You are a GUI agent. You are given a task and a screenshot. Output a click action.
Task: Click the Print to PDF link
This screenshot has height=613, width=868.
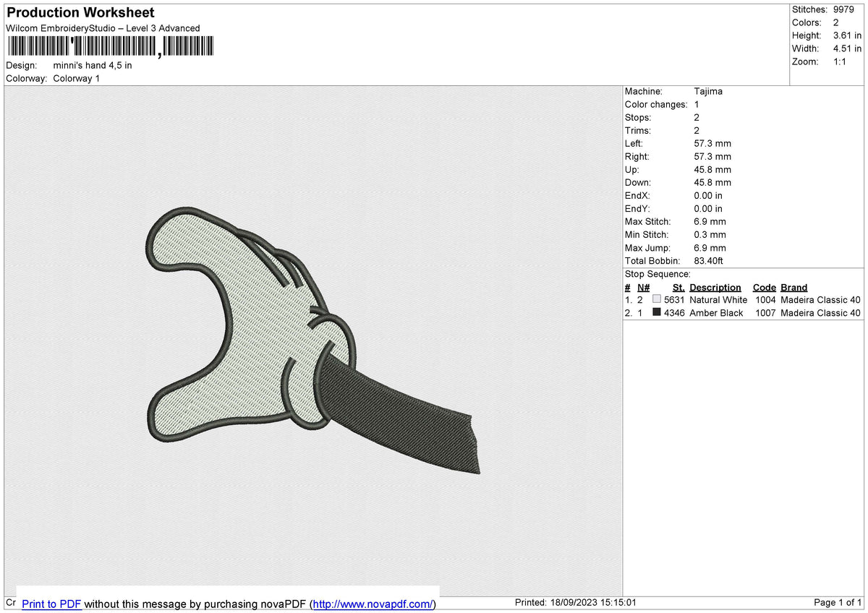click(x=51, y=604)
